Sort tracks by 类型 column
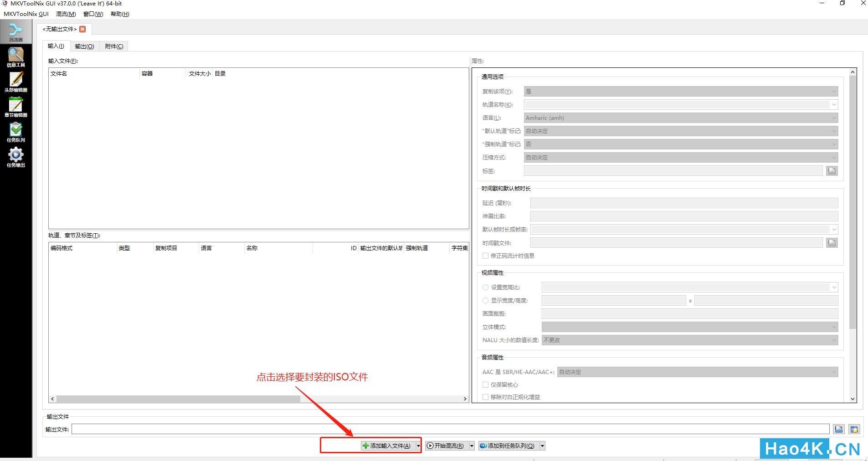This screenshot has width=868, height=461. (x=135, y=248)
